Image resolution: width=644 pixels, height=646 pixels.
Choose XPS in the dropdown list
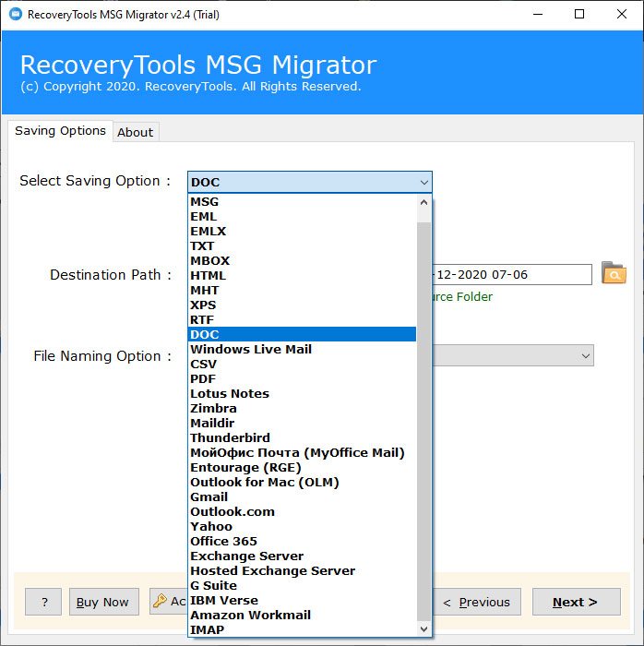point(302,305)
